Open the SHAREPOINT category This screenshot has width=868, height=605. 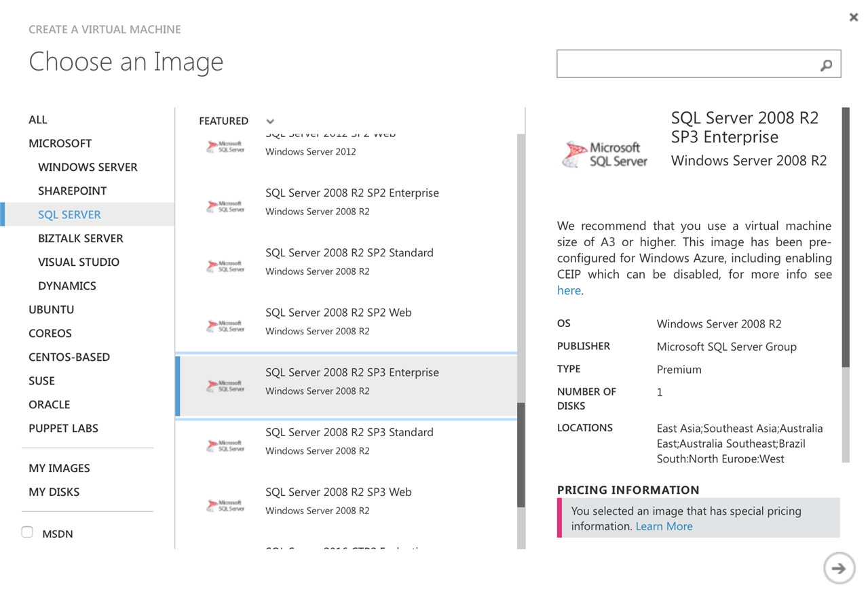tap(72, 191)
